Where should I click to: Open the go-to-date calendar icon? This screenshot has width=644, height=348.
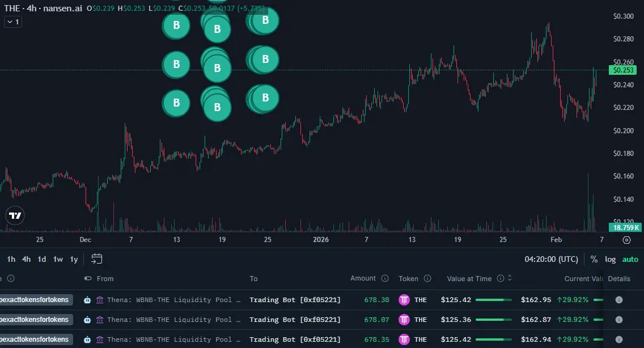(x=96, y=259)
